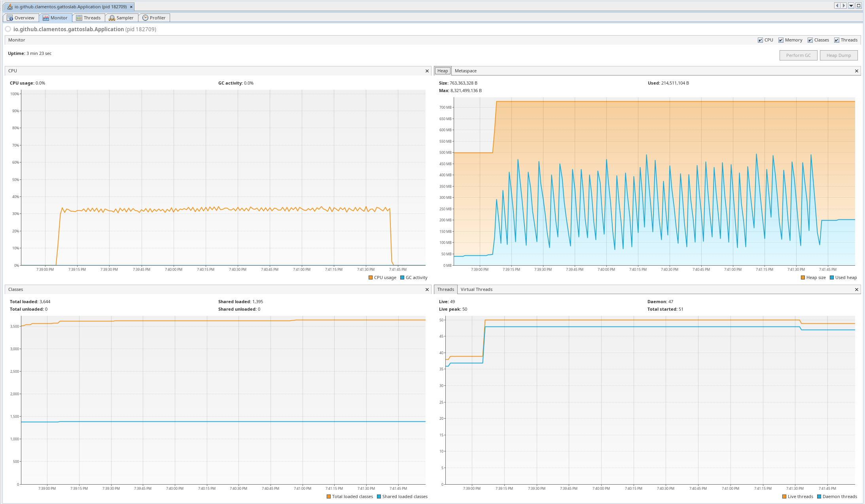Viewport: 865px width, 504px height.
Task: Click the Heap size legend swatch
Action: coord(803,277)
